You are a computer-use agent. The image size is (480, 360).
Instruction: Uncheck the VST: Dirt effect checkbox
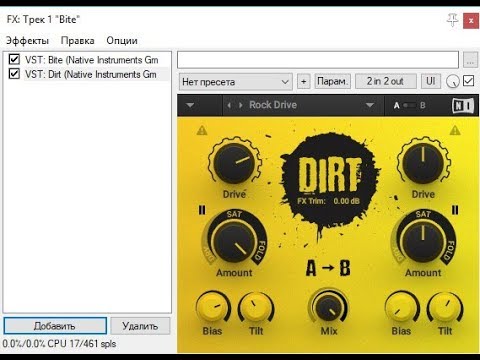tap(14, 73)
